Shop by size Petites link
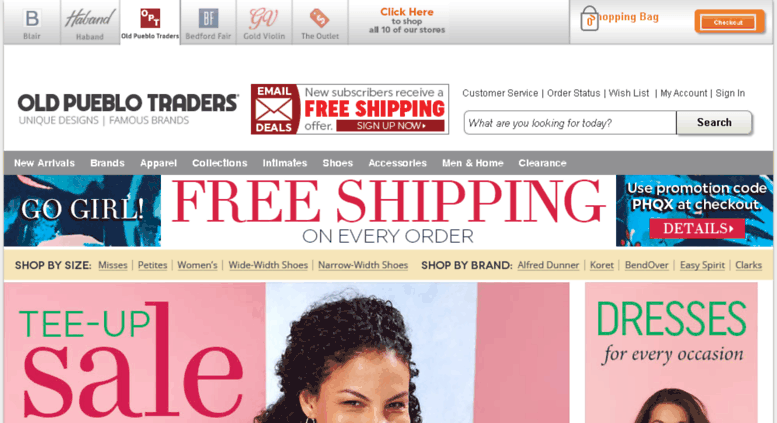 (152, 265)
